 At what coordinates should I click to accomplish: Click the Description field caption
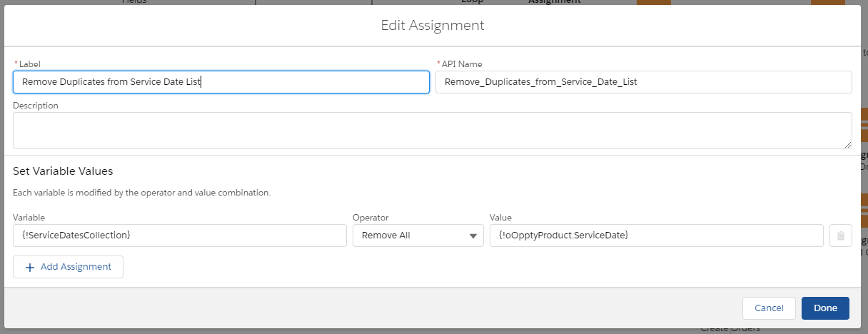pyautogui.click(x=36, y=106)
